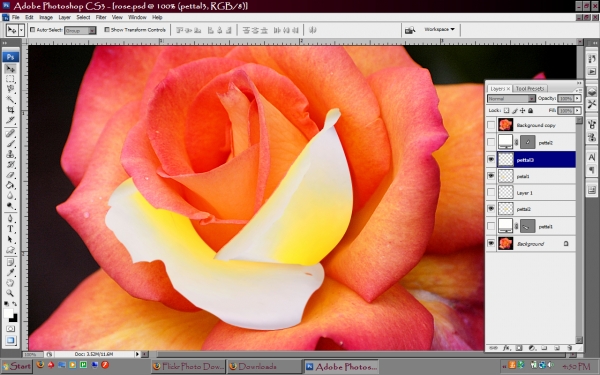Open the Opacity slider arrow
Screen dimensions: 600x375
click(577, 98)
